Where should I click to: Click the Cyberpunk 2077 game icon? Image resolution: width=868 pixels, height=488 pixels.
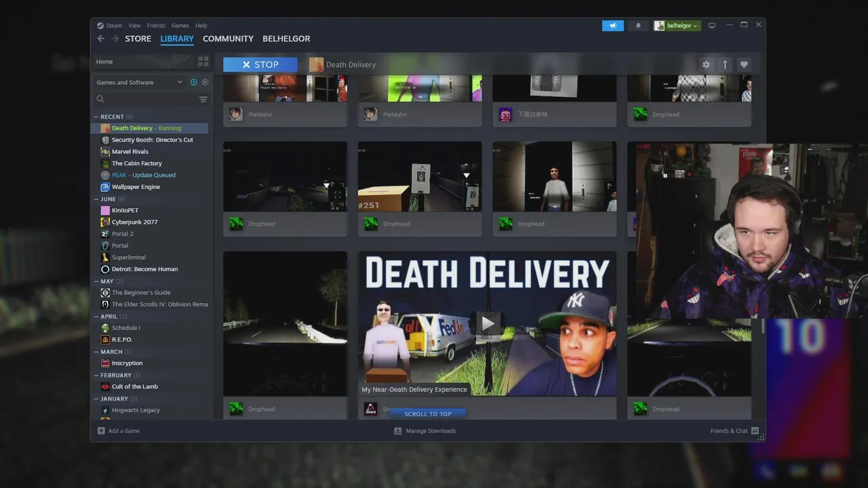point(105,222)
